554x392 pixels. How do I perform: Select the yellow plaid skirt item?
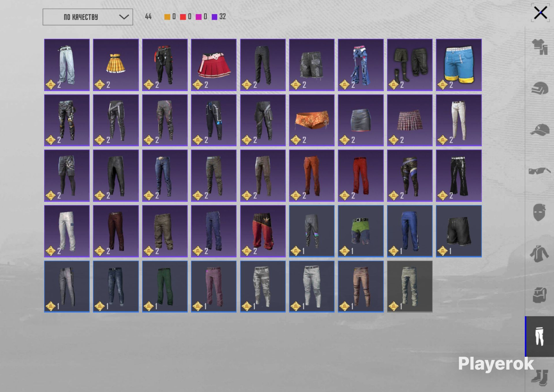[x=116, y=65]
